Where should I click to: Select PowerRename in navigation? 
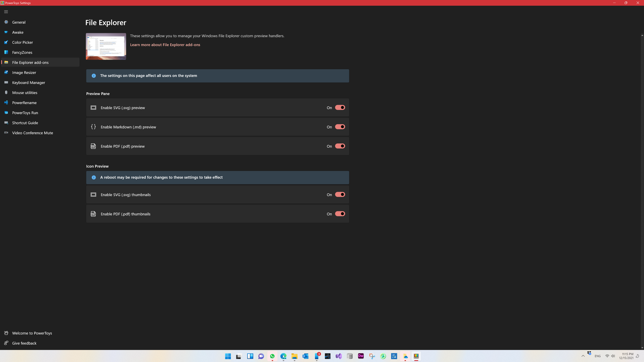[x=40, y=103]
